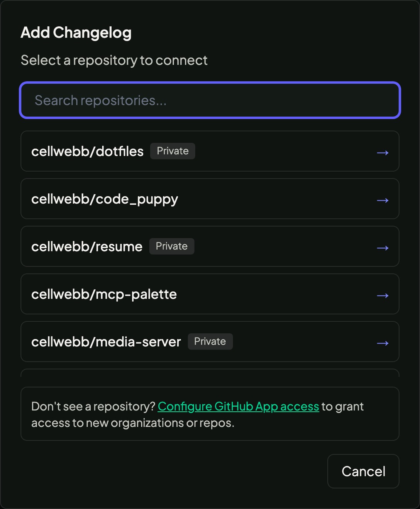The width and height of the screenshot is (420, 509).
Task: Click the Add Changelog dialog title
Action: [x=76, y=32]
